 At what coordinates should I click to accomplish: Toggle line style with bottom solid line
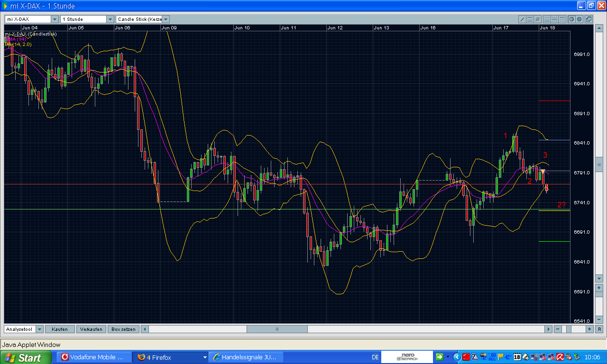point(547,19)
